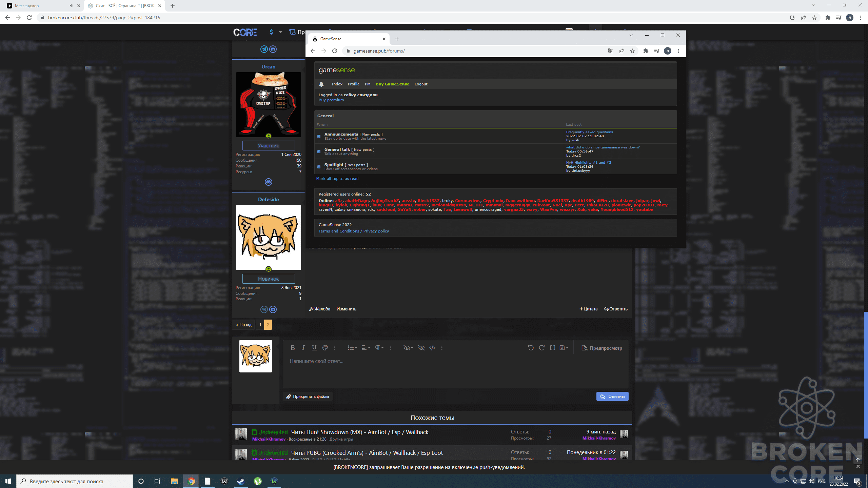Viewport: 868px width, 488px height.
Task: Go to page 1 of thread
Action: (260, 325)
